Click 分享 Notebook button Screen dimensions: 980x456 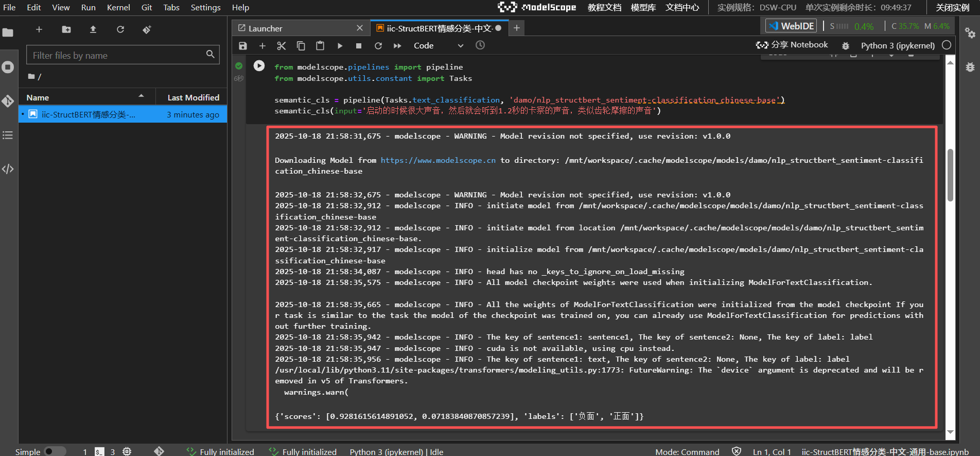[x=792, y=45]
